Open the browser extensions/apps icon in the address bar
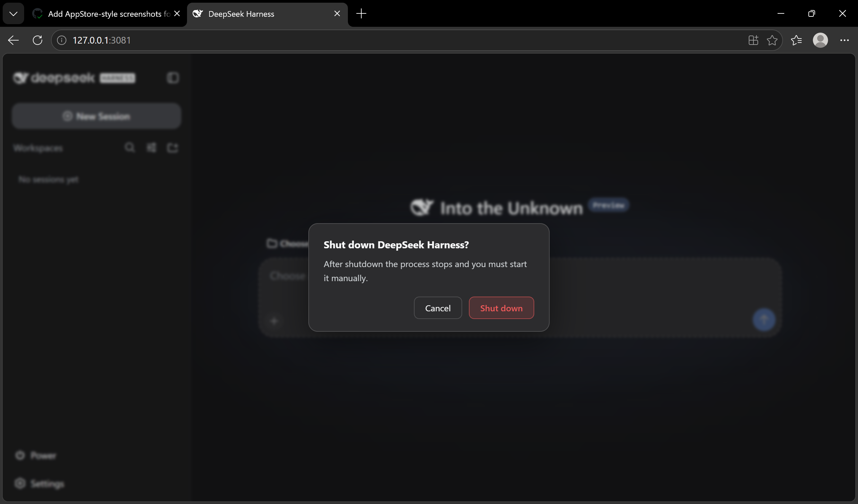The width and height of the screenshot is (858, 504). pos(753,40)
